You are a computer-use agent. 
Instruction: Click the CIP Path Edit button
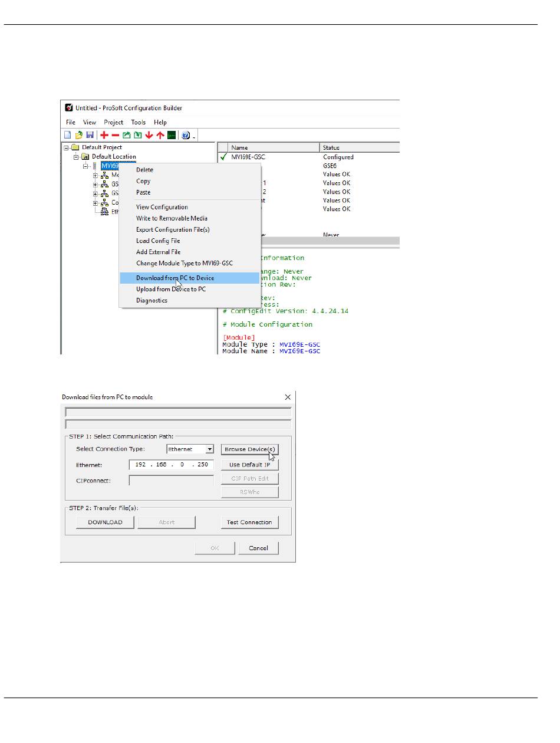click(250, 478)
